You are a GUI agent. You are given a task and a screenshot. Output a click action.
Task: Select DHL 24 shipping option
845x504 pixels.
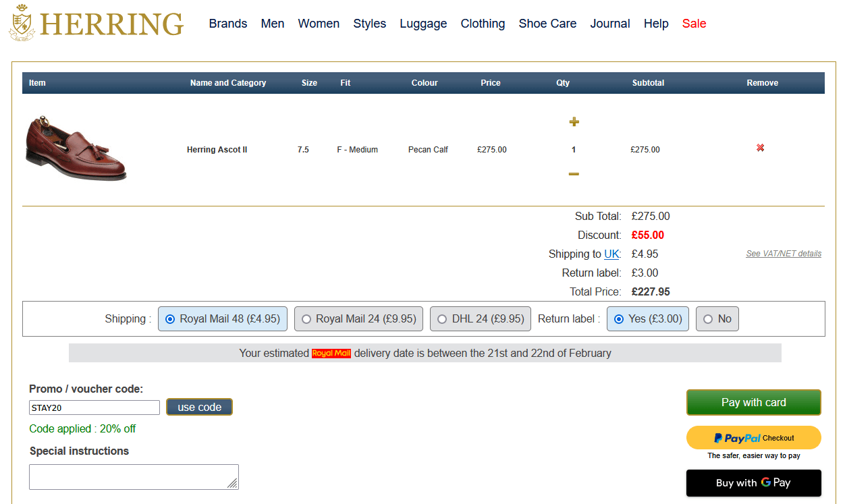click(480, 319)
